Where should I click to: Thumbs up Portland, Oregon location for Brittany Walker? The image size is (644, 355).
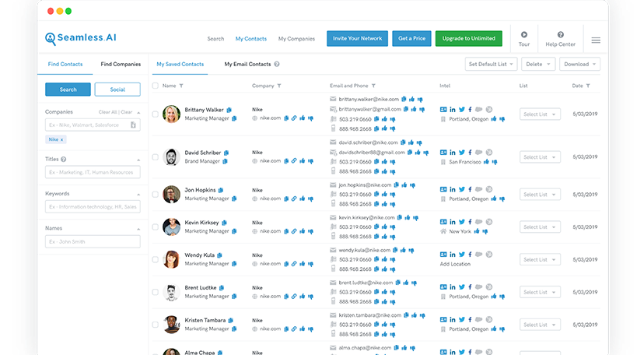494,119
